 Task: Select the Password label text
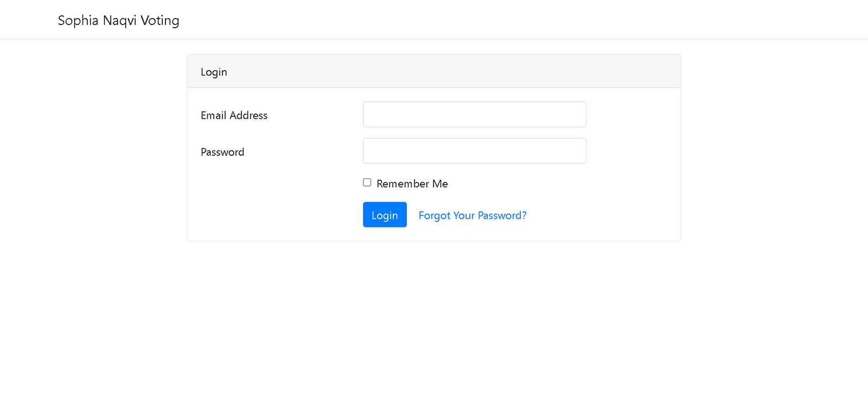coord(222,152)
